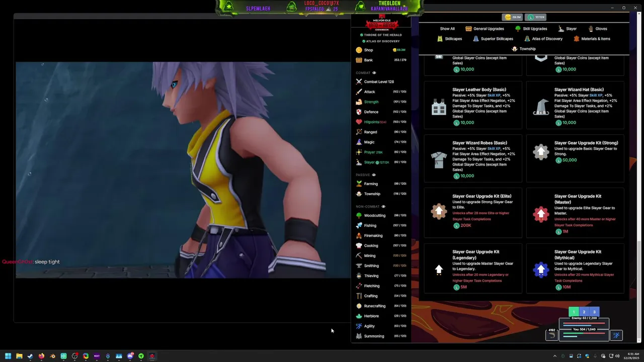This screenshot has height=362, width=644.
Task: Buy Slayer Wizard Hat (Basic)
Action: [x=575, y=106]
